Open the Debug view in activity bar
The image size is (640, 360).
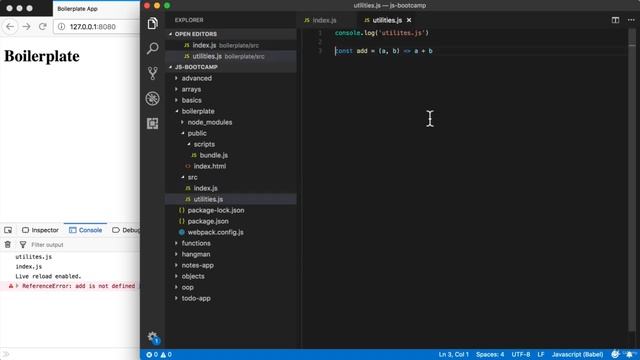[152, 98]
